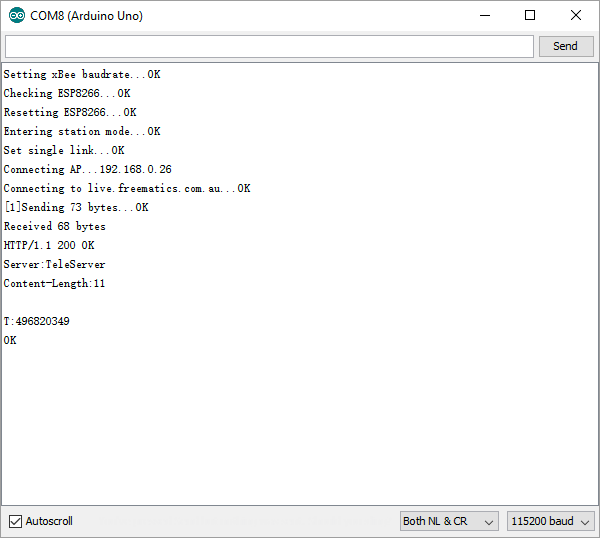Click the 'Setting xBee baudrate...OK' output line
Viewport: 600px width, 538px height.
82,75
